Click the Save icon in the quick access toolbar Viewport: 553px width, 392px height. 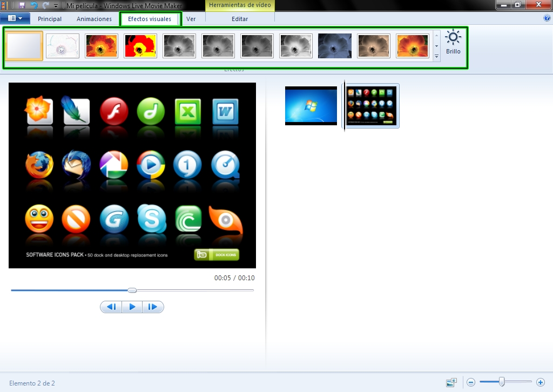coord(22,5)
